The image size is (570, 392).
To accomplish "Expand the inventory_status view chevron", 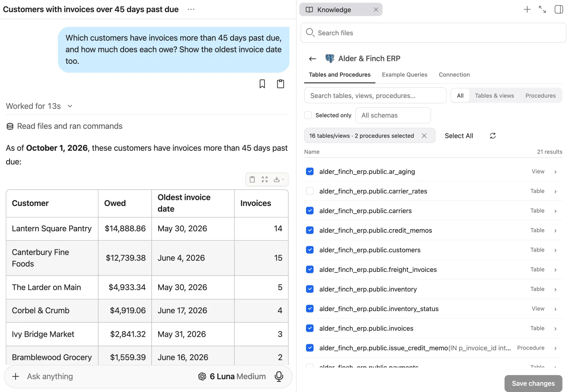I will pyautogui.click(x=555, y=309).
